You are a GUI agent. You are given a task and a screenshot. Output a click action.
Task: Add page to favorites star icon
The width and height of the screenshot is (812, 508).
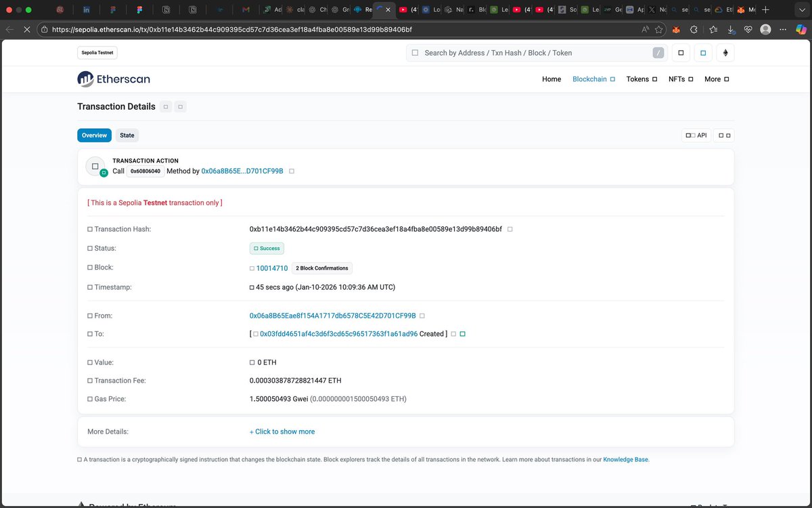coord(659,30)
